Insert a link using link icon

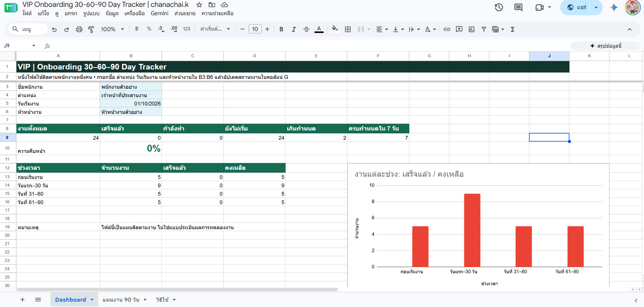[x=447, y=29]
